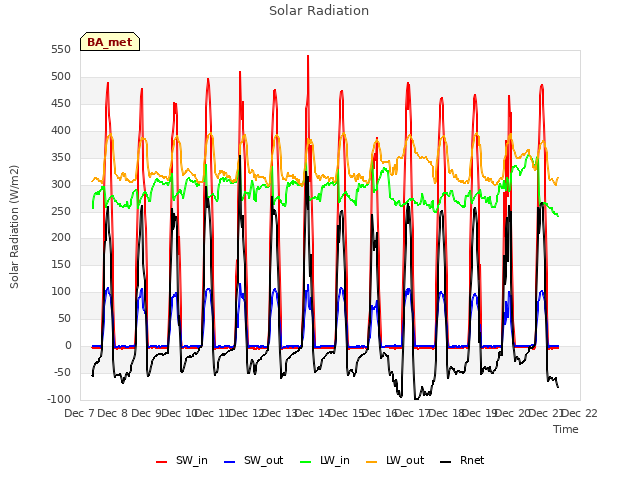
Task: Click the -50 y-axis tick label
Action: (62, 373)
